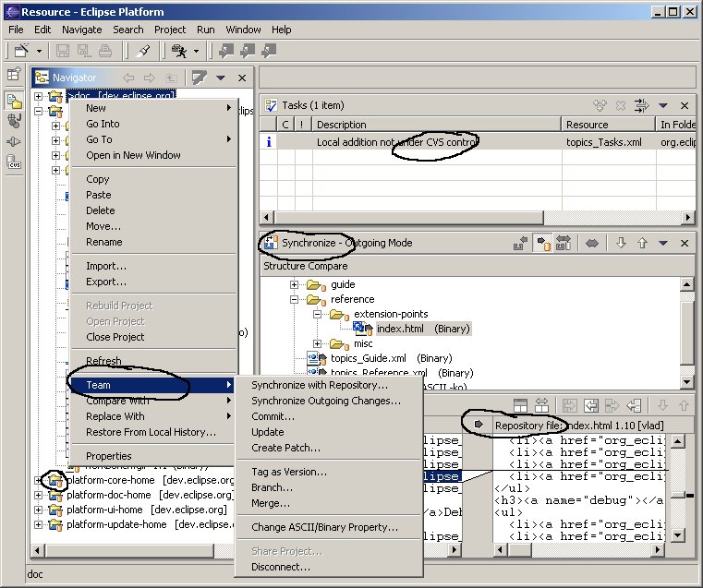703x588 pixels.
Task: Open the Navigator view dropdown menu
Action: click(x=221, y=78)
